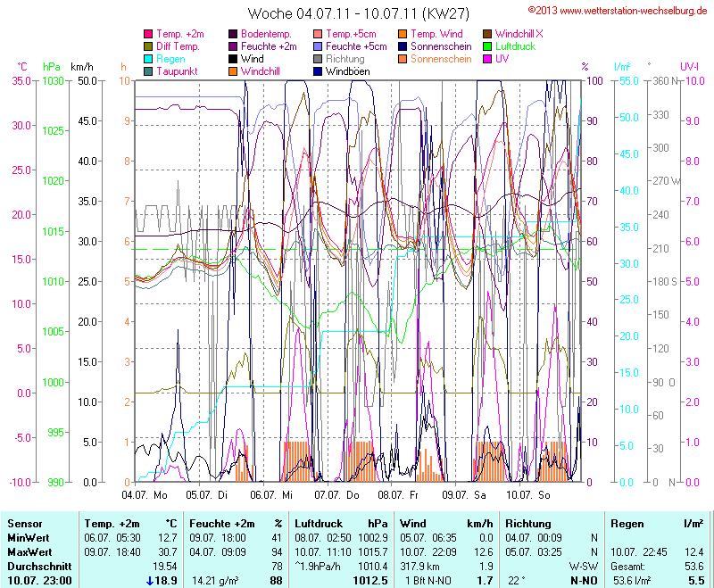Click the 'MaxWert' row label

point(29,552)
